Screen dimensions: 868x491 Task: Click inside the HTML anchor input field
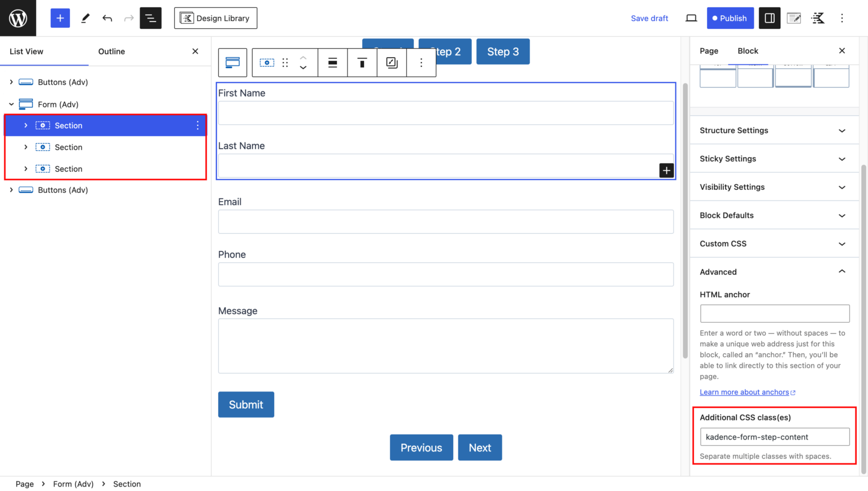pos(774,313)
